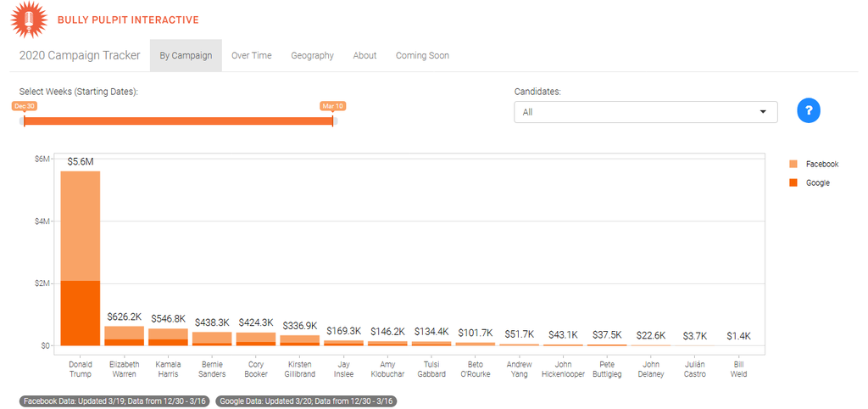The image size is (868, 409).
Task: Open the blue question mark help button
Action: click(x=809, y=110)
